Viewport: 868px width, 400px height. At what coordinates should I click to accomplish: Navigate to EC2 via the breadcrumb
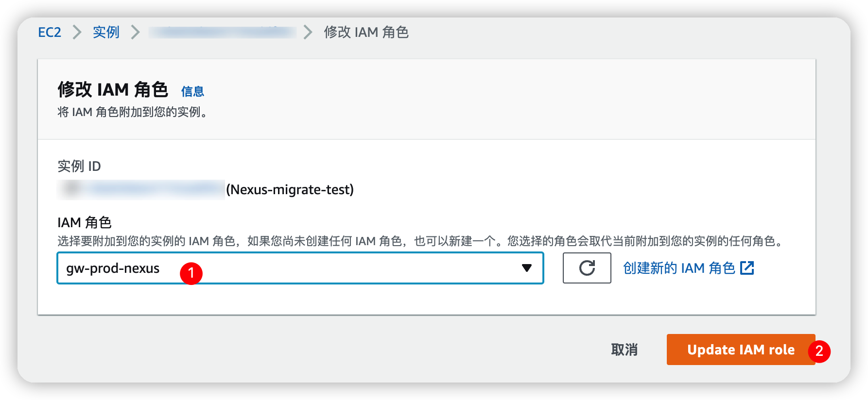point(50,32)
